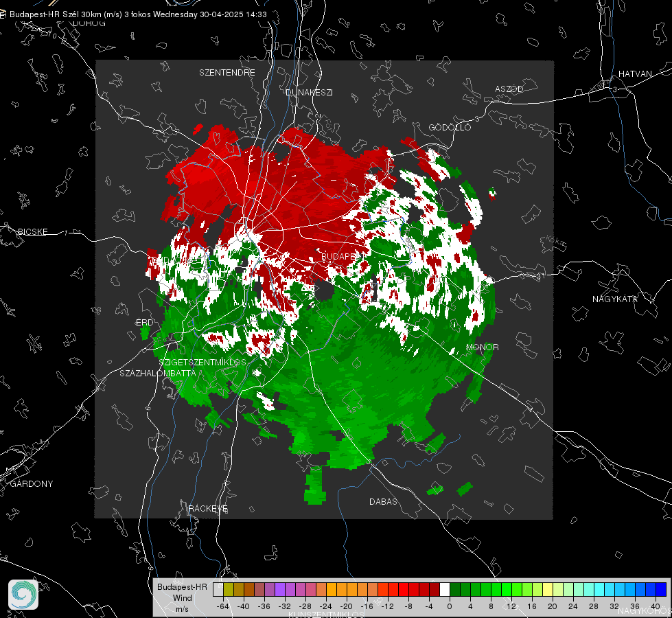
Task: Select the DUNAKESZI town label
Action: pos(309,93)
